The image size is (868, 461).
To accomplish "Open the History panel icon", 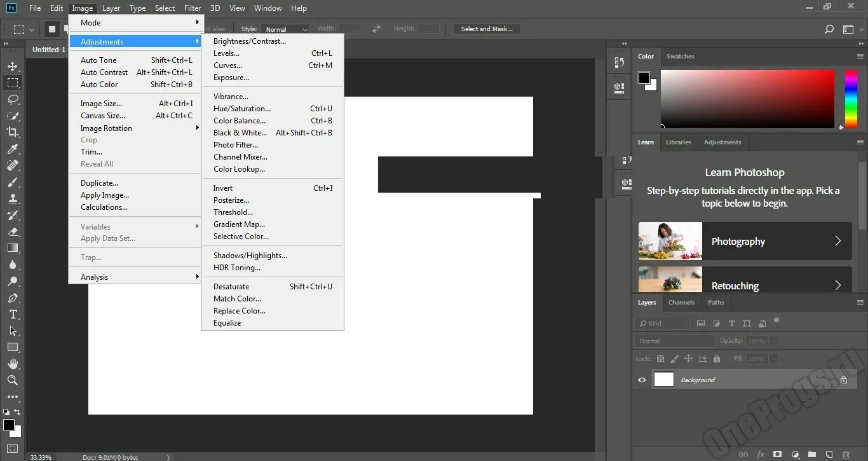I will (620, 62).
